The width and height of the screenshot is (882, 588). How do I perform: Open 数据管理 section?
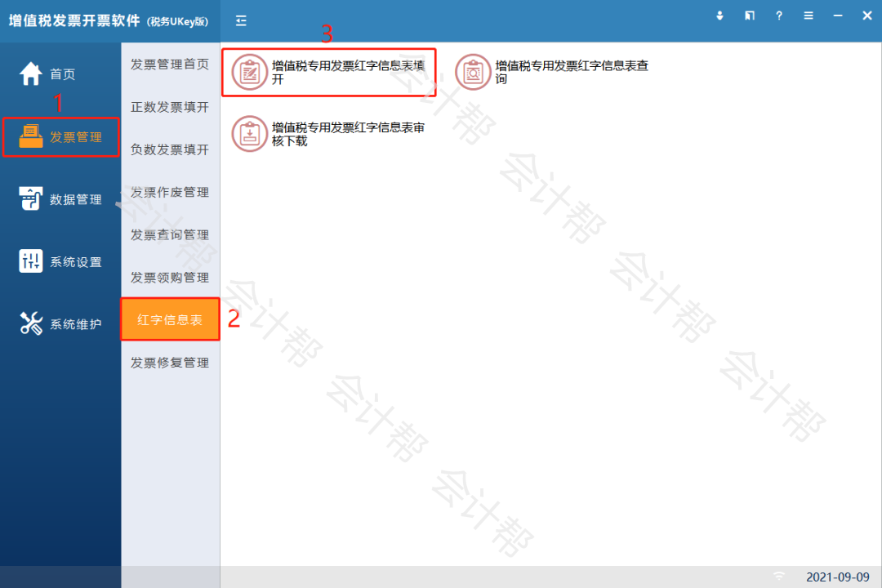tap(61, 199)
